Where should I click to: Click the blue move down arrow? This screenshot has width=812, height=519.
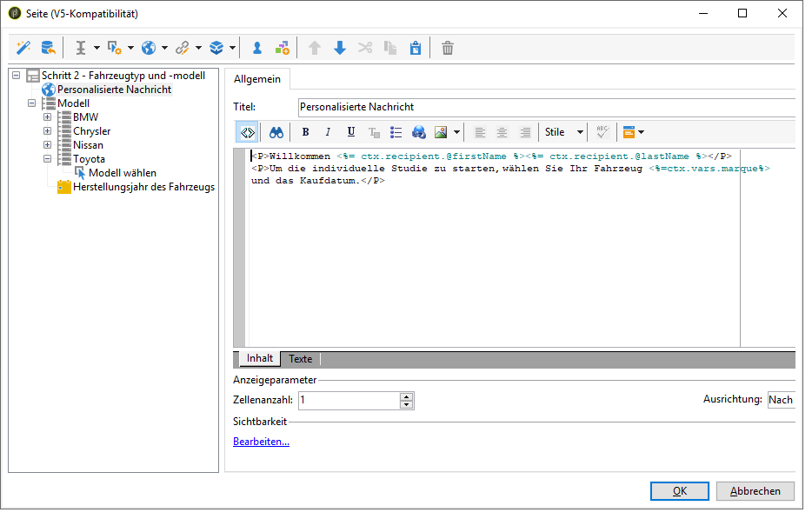coord(340,48)
